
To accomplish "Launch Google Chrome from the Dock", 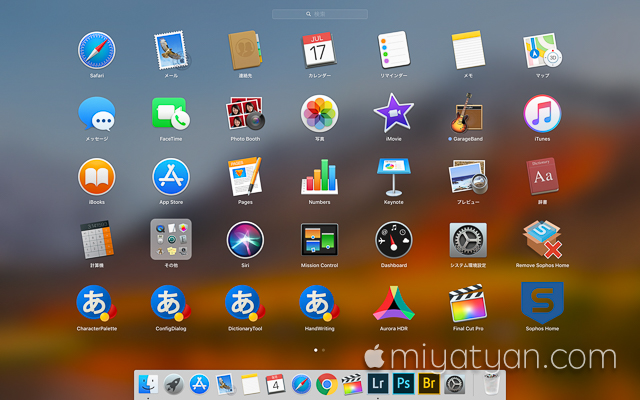I will click(327, 384).
